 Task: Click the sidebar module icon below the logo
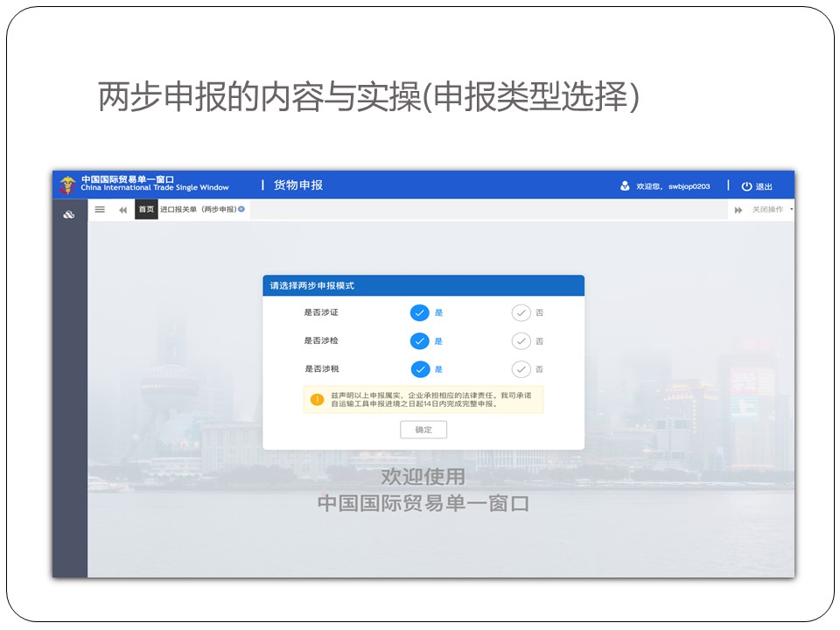(69, 214)
